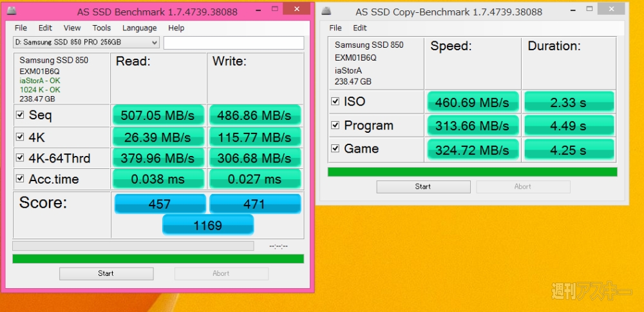Viewport: 644px width, 312px height.
Task: Click 4K-64Thrd read result 379.96 MB/s
Action: point(158,159)
